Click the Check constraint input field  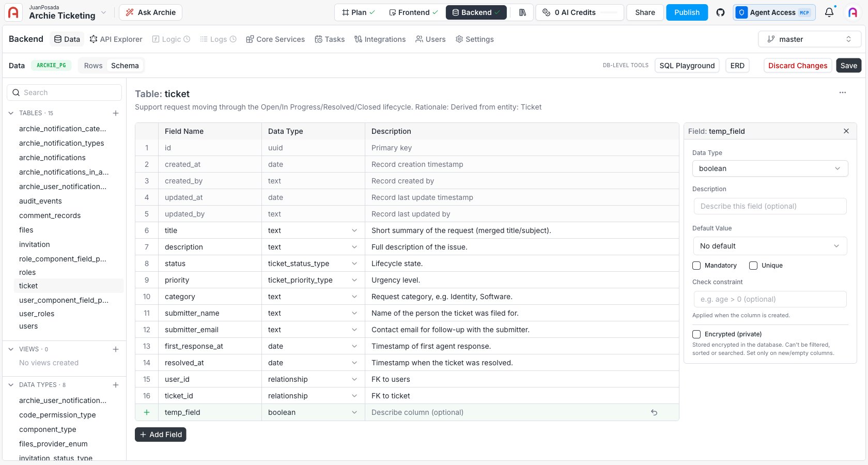[770, 299]
